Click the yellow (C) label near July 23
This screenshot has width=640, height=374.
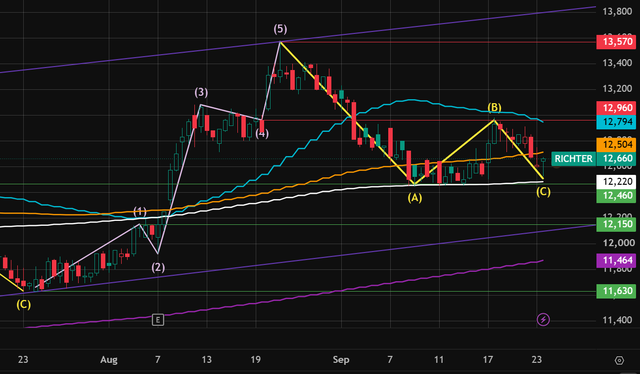23,305
